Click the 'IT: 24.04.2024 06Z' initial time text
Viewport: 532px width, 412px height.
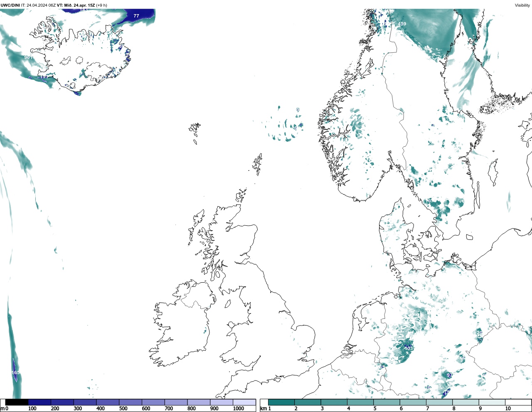pos(38,5)
